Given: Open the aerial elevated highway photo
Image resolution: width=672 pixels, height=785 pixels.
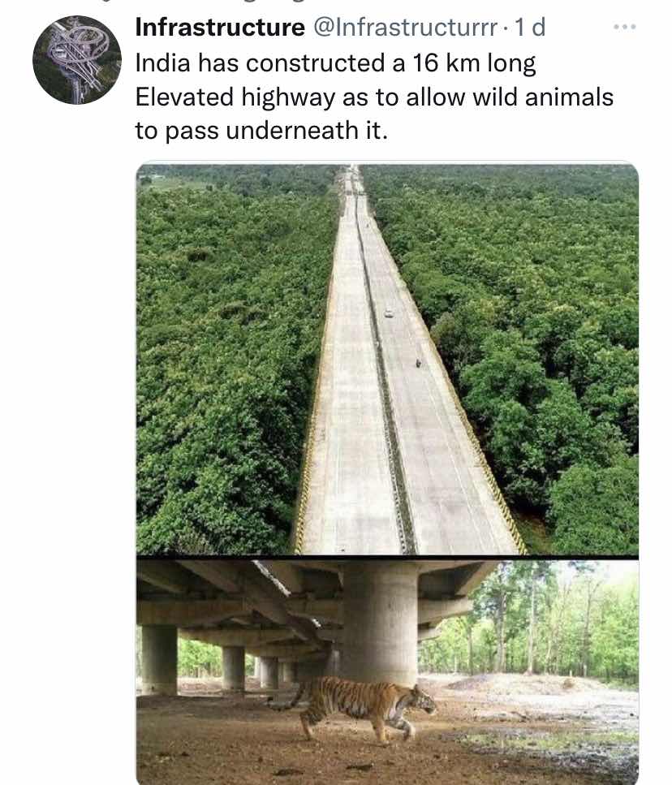Looking at the screenshot, I should pyautogui.click(x=387, y=359).
